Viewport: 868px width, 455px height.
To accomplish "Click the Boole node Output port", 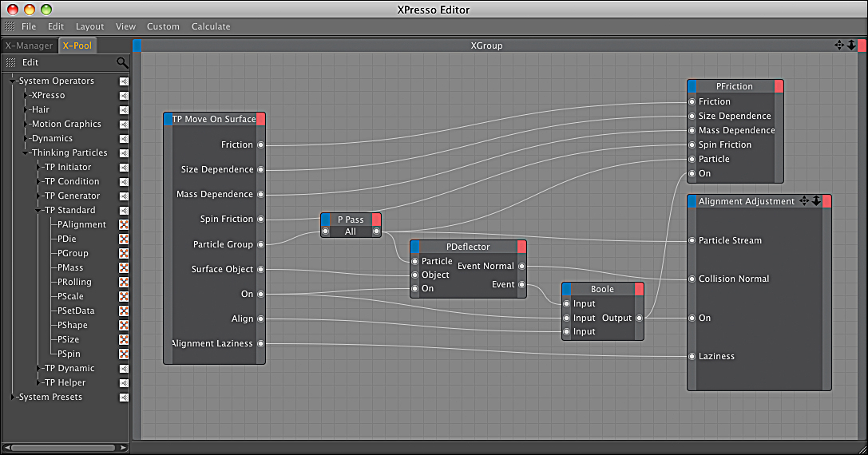I will (x=640, y=318).
